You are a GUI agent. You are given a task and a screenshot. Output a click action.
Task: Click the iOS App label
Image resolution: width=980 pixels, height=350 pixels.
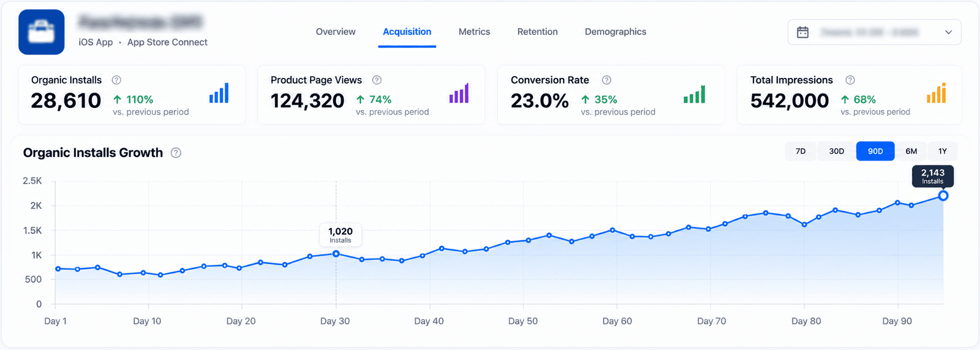coord(96,42)
